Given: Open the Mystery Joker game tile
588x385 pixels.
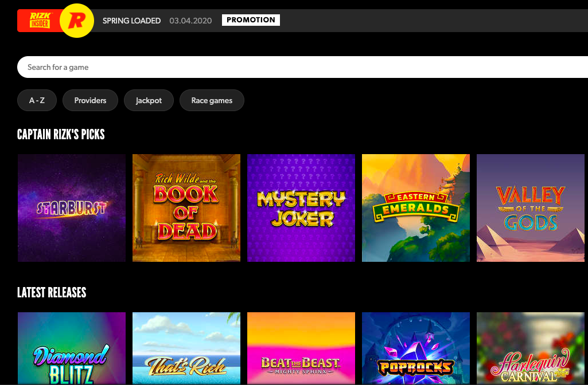Looking at the screenshot, I should [x=301, y=208].
